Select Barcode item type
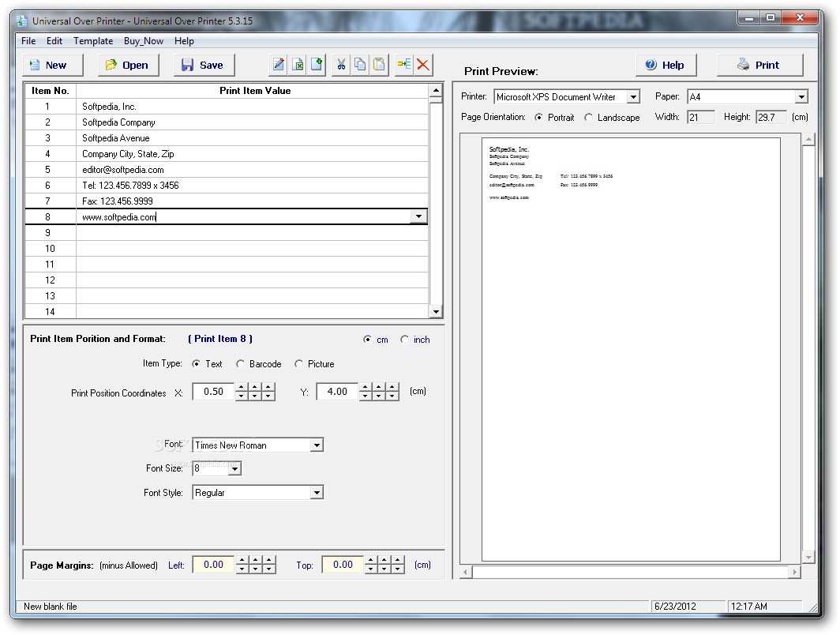This screenshot has height=635, width=840. (241, 364)
